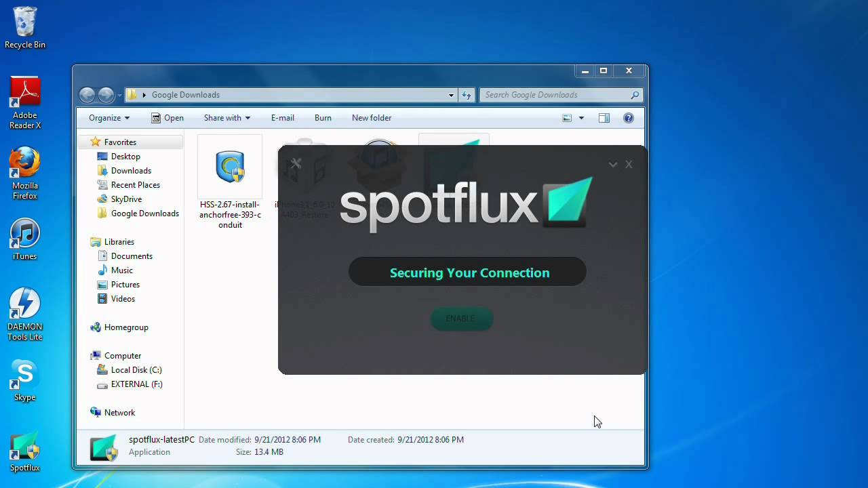The height and width of the screenshot is (488, 868).
Task: Click the Securing Your Connection status bar
Action: [x=467, y=272]
